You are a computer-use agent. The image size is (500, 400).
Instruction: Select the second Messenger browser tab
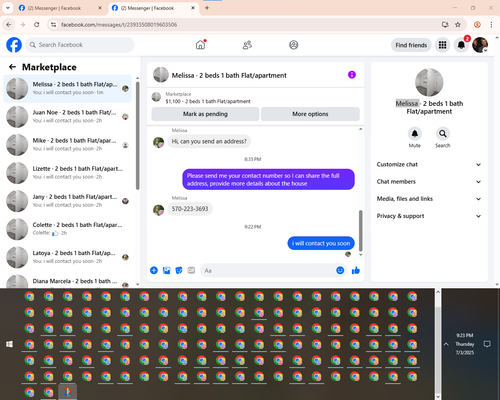[x=153, y=8]
